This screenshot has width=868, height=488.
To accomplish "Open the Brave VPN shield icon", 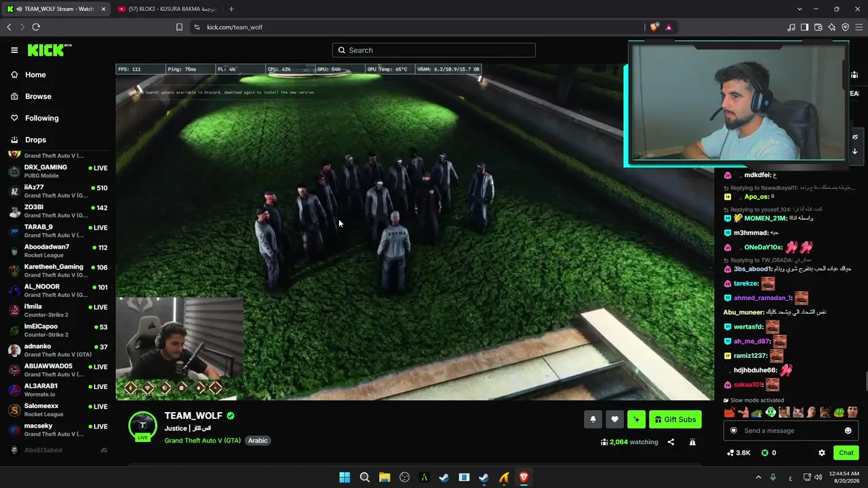I will pos(845,27).
